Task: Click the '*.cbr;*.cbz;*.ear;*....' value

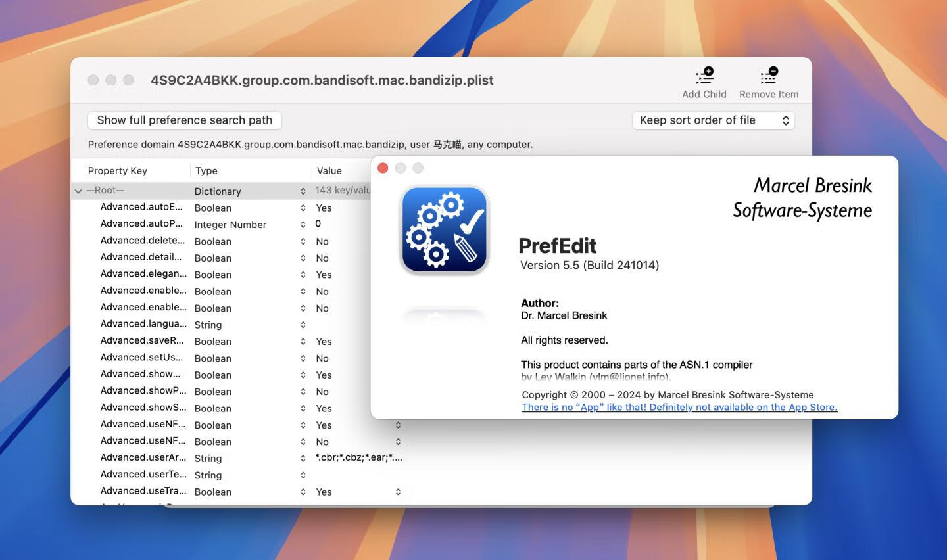Action: (358, 457)
